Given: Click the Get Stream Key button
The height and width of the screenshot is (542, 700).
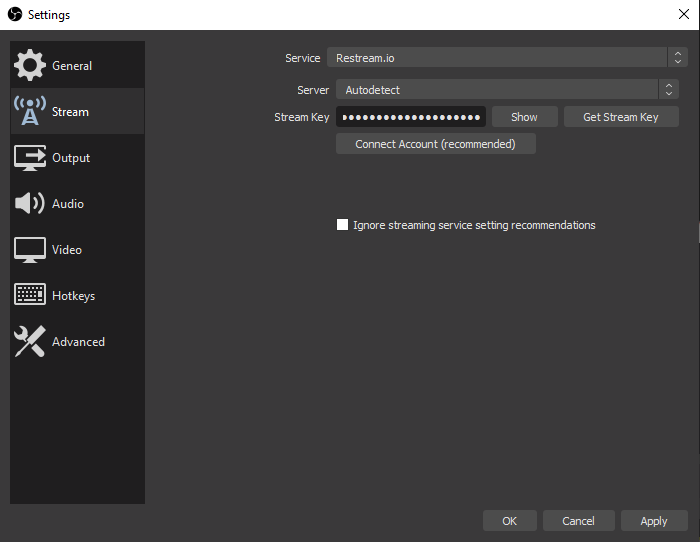Looking at the screenshot, I should click(621, 117).
